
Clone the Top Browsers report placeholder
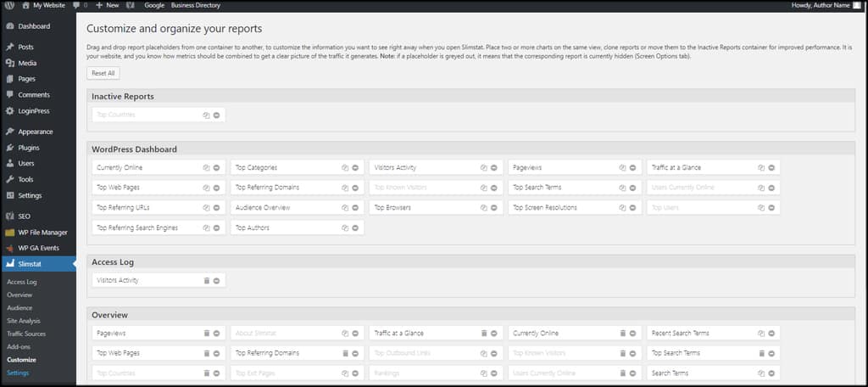pyautogui.click(x=484, y=207)
